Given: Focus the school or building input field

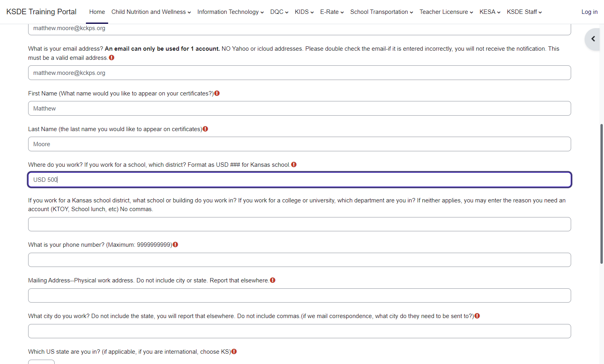Looking at the screenshot, I should 299,224.
